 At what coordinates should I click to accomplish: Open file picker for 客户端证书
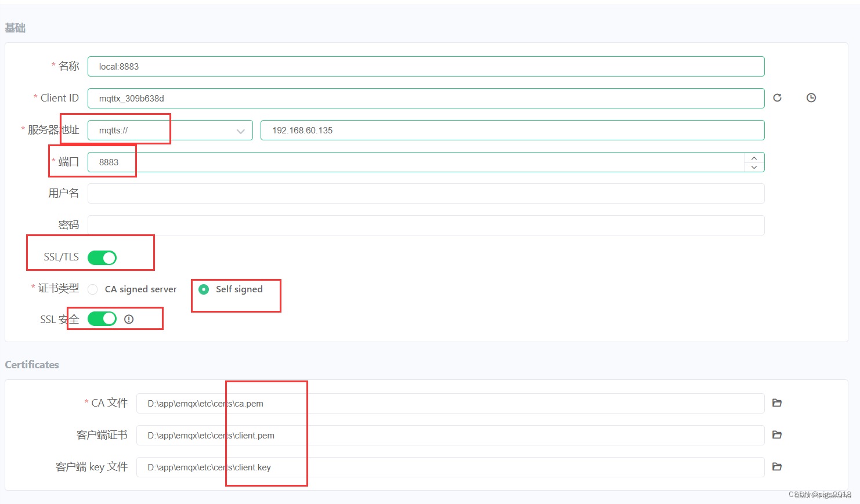(776, 434)
